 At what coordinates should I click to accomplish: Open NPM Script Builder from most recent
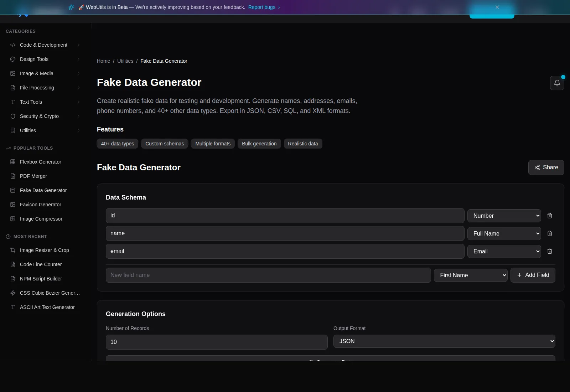pos(45,279)
